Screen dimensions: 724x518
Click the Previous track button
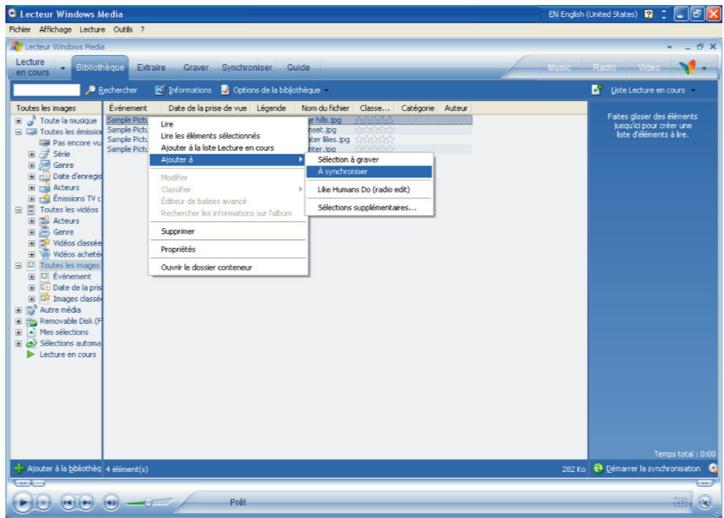coord(68,502)
